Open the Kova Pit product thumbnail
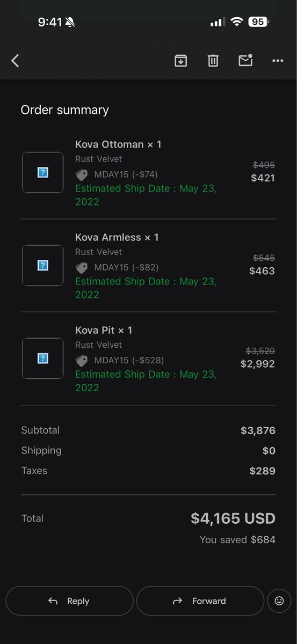 pos(43,358)
